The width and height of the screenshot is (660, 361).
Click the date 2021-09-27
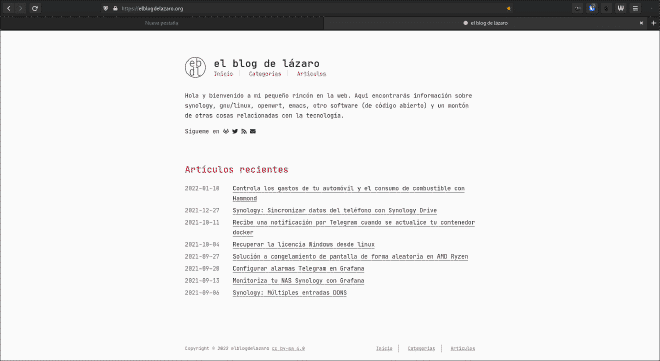tap(202, 257)
